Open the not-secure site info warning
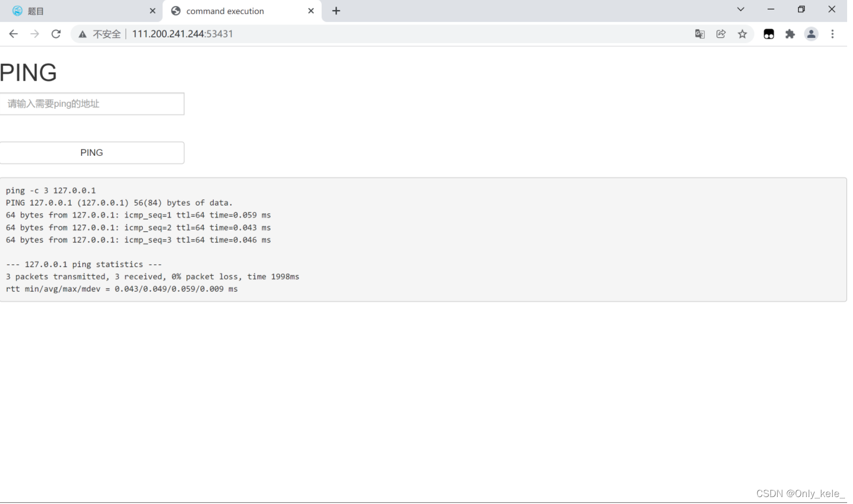Screen dimensions: 853x504 point(99,34)
